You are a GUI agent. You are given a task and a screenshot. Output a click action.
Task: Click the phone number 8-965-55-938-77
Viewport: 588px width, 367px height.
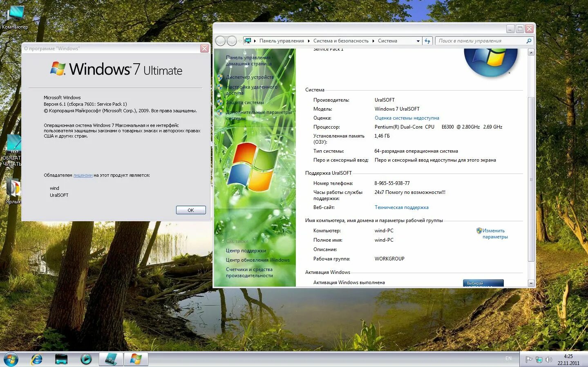pyautogui.click(x=392, y=183)
